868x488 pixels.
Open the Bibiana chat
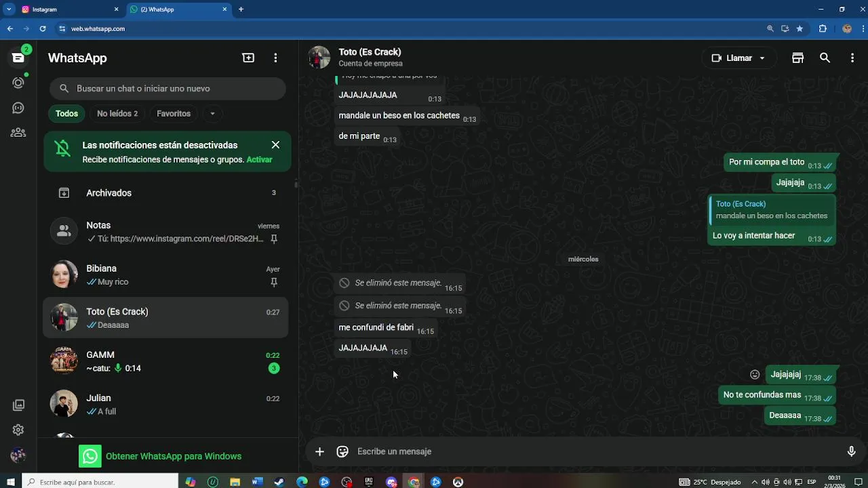[x=165, y=275]
